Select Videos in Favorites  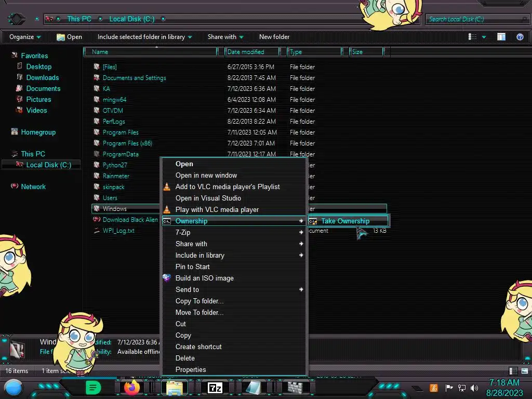pos(37,110)
